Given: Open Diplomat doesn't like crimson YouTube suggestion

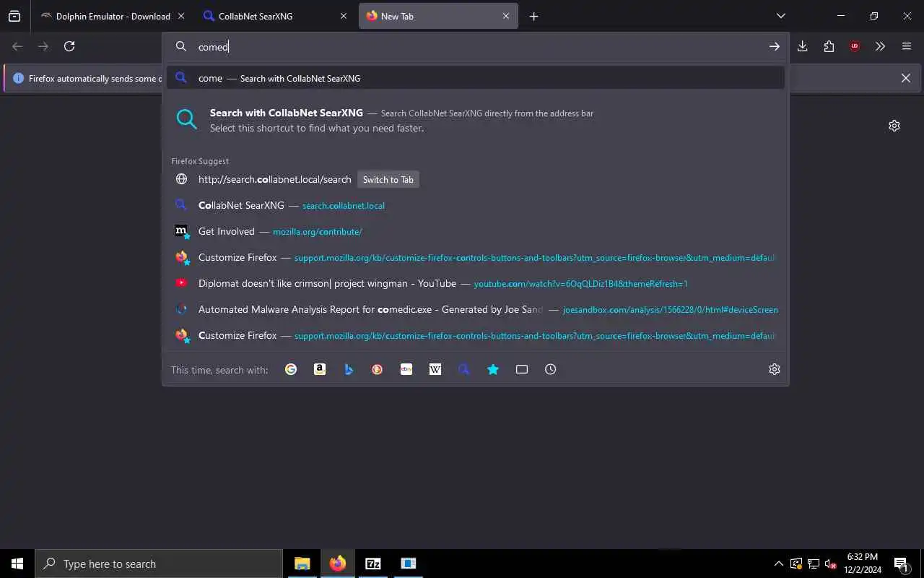Looking at the screenshot, I should click(x=476, y=283).
